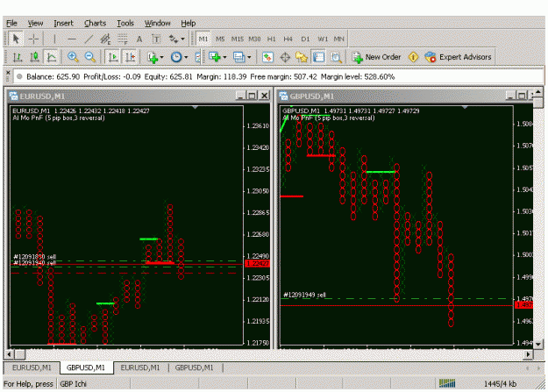Click the horizontal scrollbar left arrow
The height and width of the screenshot is (392, 548).
pos(9,354)
